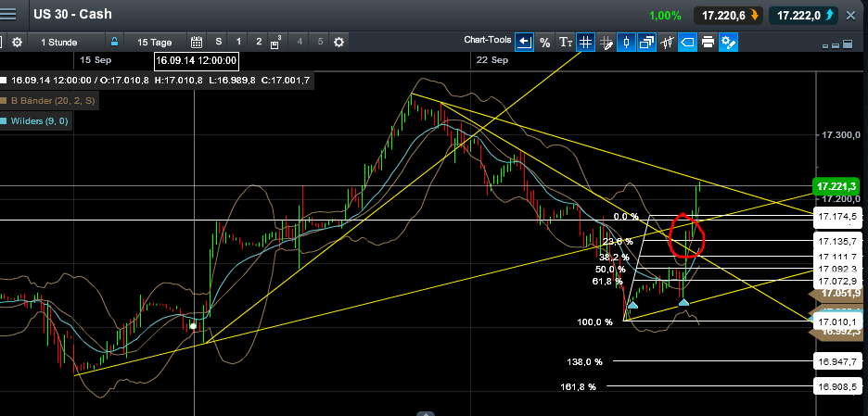The image size is (868, 416).
Task: Select layout preset 1
Action: pyautogui.click(x=238, y=42)
